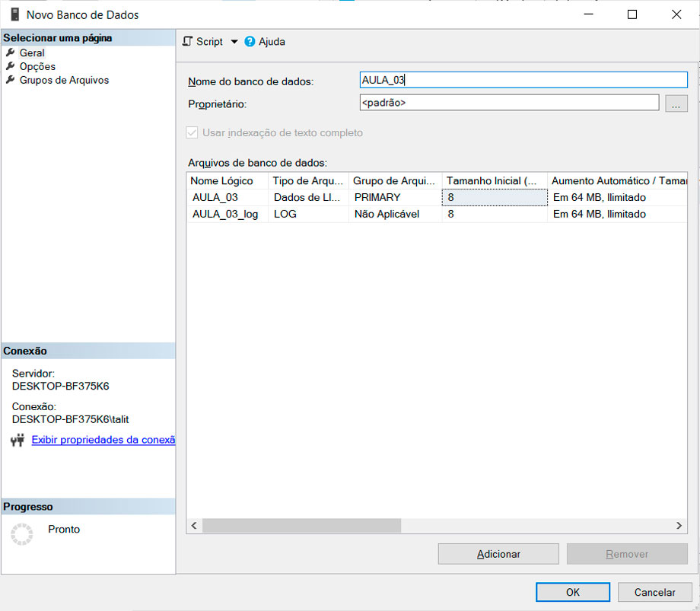This screenshot has width=700, height=611.
Task: Click the Adicionar button
Action: coord(498,554)
